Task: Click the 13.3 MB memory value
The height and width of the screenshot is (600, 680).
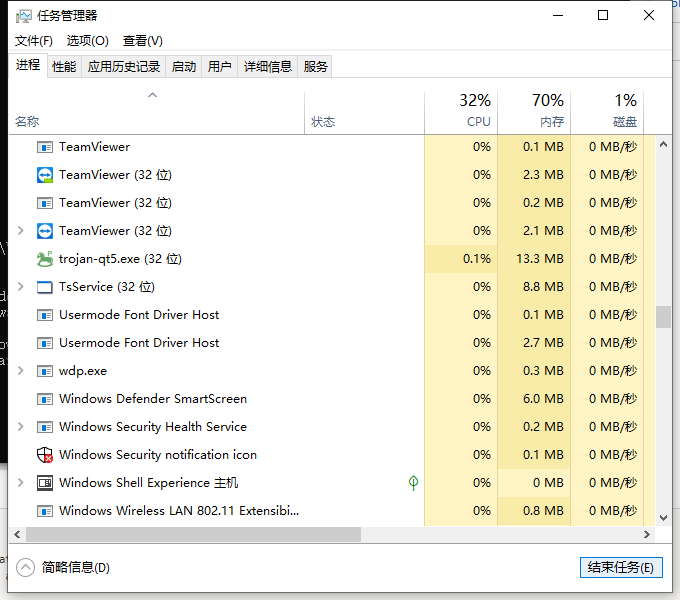Action: pos(539,259)
